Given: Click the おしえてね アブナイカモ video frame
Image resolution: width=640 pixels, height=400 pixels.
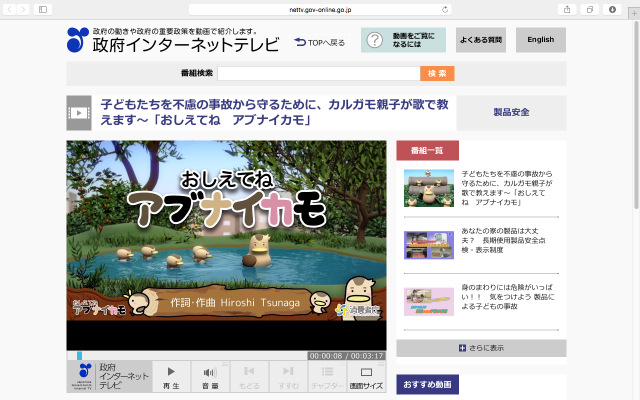Looking at the screenshot, I should point(227,245).
